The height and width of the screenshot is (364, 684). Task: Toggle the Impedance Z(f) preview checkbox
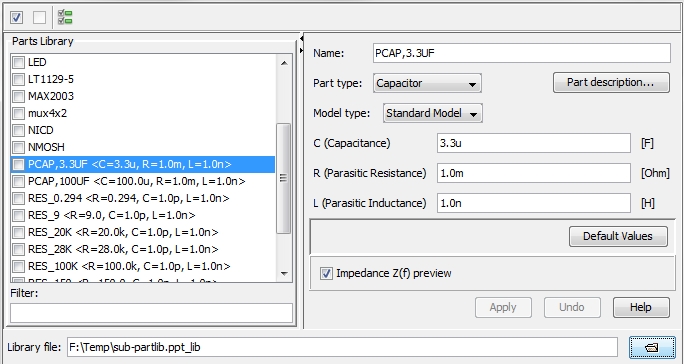pyautogui.click(x=326, y=274)
